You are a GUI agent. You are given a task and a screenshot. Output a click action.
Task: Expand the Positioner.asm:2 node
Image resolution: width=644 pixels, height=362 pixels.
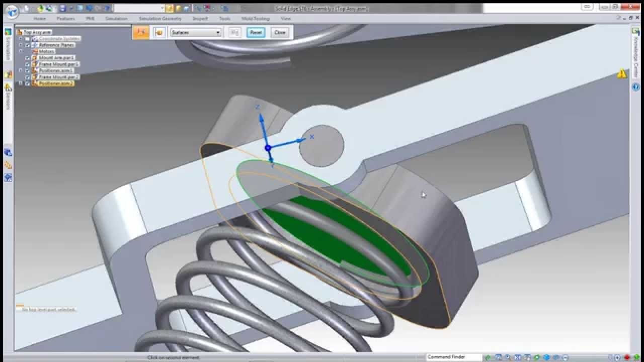coord(21,83)
